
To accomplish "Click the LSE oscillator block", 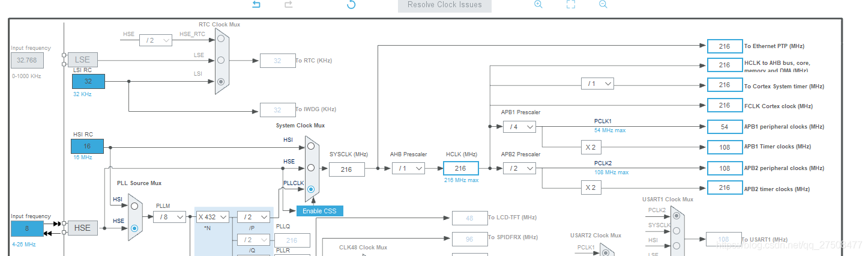I will [82, 59].
